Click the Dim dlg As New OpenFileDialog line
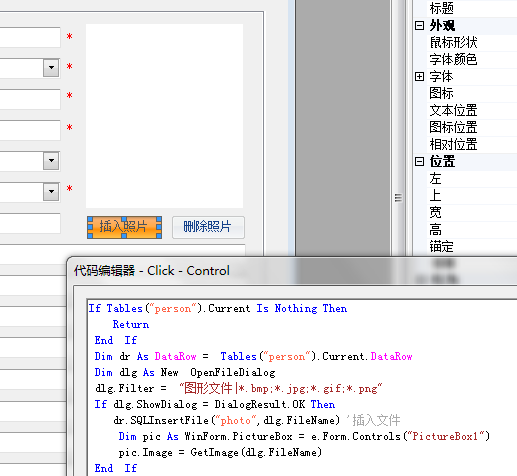Screen dimensions: 517x476 coord(185,373)
